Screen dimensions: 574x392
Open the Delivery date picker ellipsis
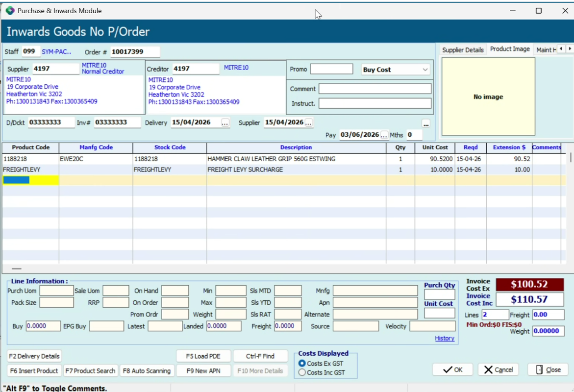point(225,123)
